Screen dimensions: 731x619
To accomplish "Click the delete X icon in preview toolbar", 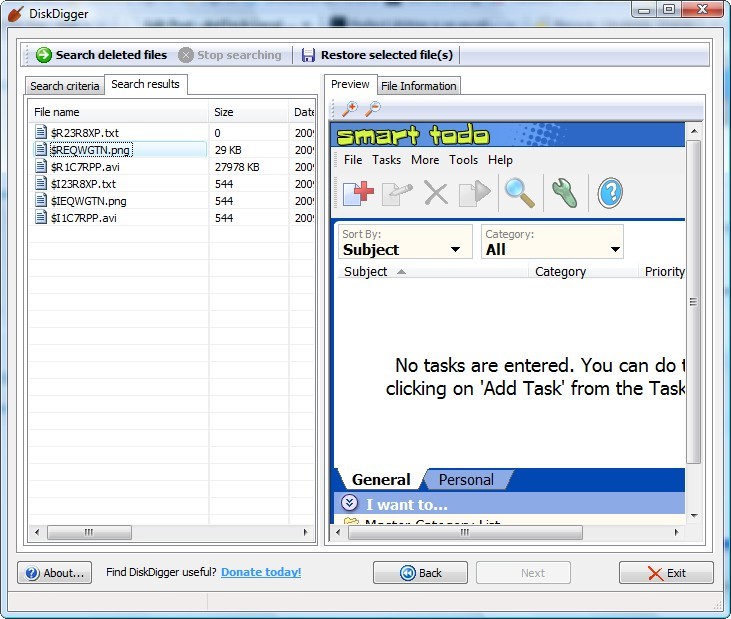I will coord(436,193).
